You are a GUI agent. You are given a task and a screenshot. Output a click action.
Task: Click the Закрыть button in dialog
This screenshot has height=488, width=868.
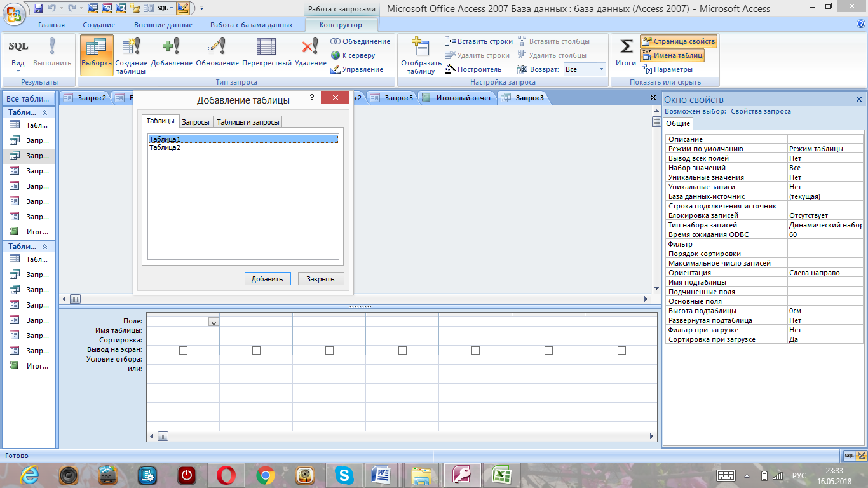pyautogui.click(x=320, y=279)
